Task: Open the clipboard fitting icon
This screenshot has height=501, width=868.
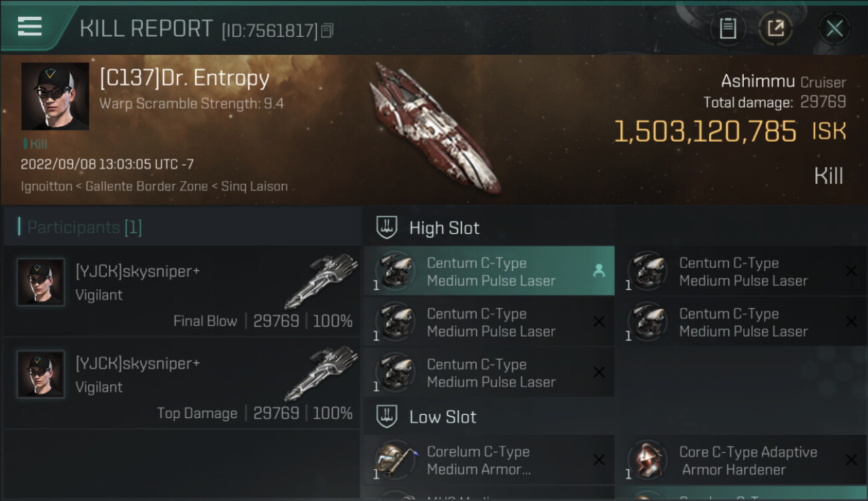Action: click(728, 29)
